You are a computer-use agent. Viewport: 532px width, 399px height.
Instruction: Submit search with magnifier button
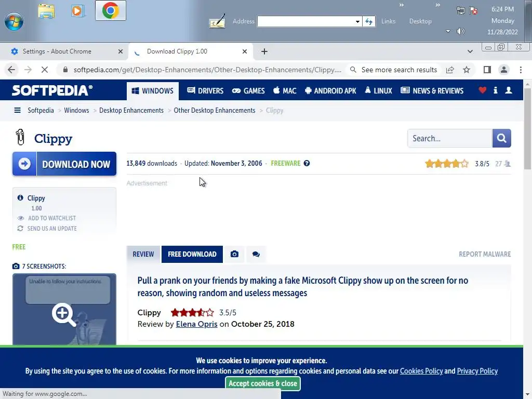501,138
